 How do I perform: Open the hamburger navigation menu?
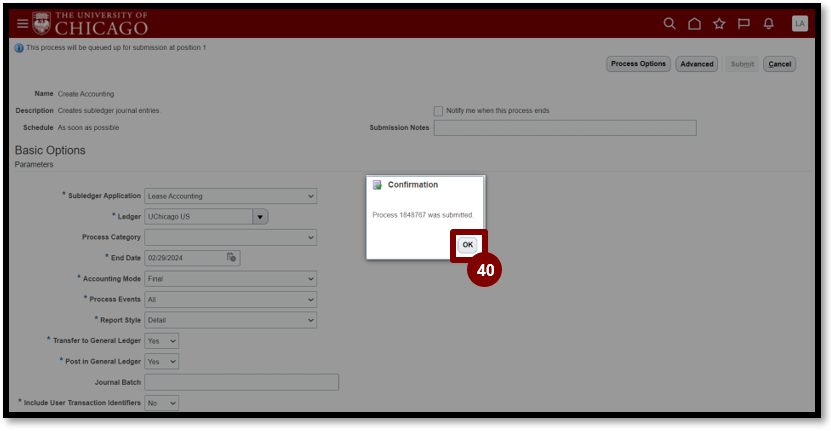[x=22, y=24]
